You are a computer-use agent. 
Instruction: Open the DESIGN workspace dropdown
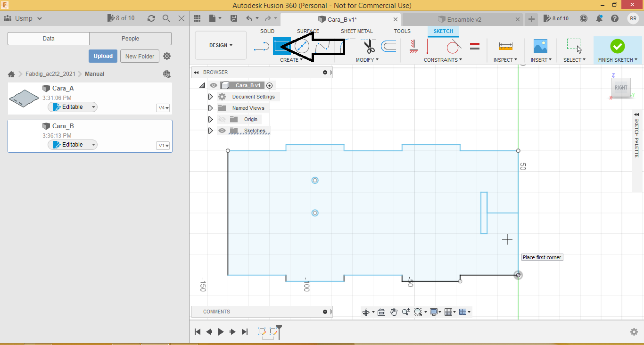coord(221,45)
